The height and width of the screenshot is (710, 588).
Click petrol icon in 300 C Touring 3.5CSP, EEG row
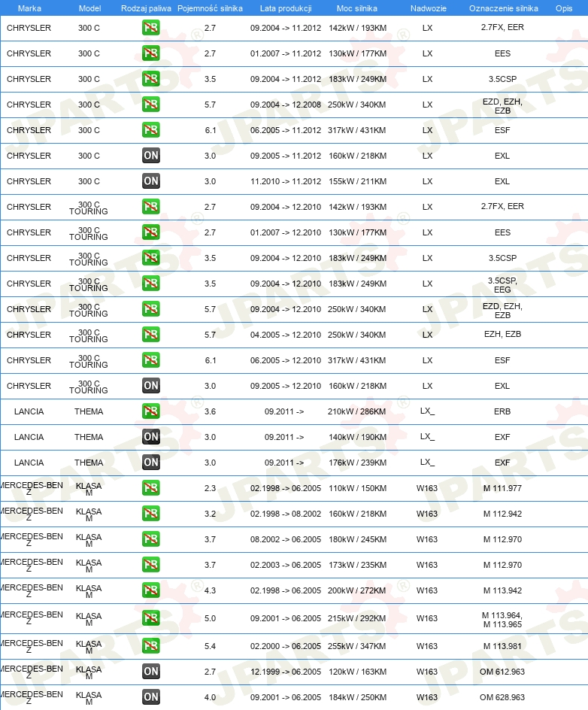pyautogui.click(x=150, y=284)
